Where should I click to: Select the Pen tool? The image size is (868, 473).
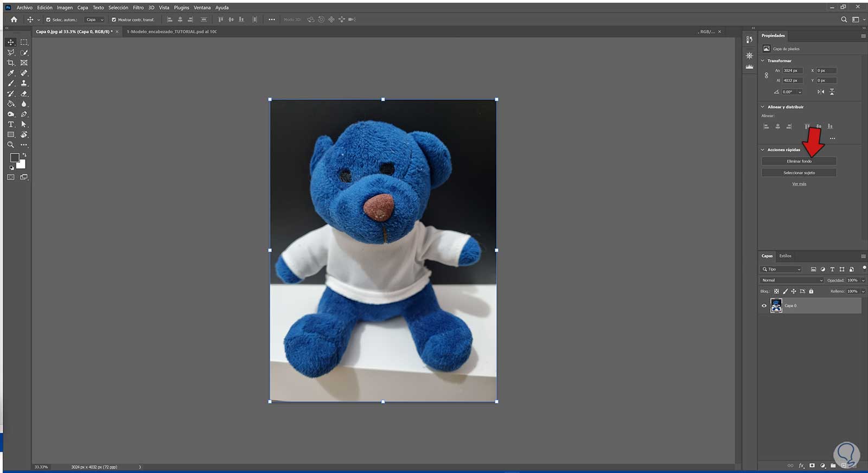point(24,114)
